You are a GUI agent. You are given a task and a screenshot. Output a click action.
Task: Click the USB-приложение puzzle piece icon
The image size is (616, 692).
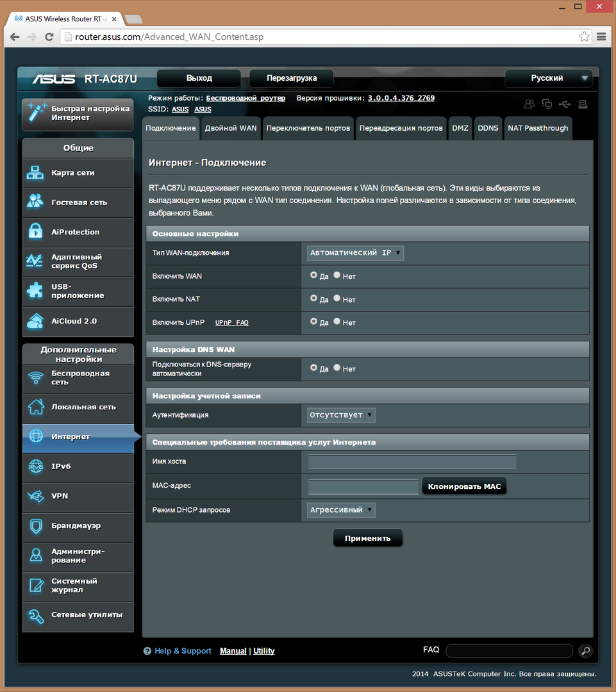point(35,291)
